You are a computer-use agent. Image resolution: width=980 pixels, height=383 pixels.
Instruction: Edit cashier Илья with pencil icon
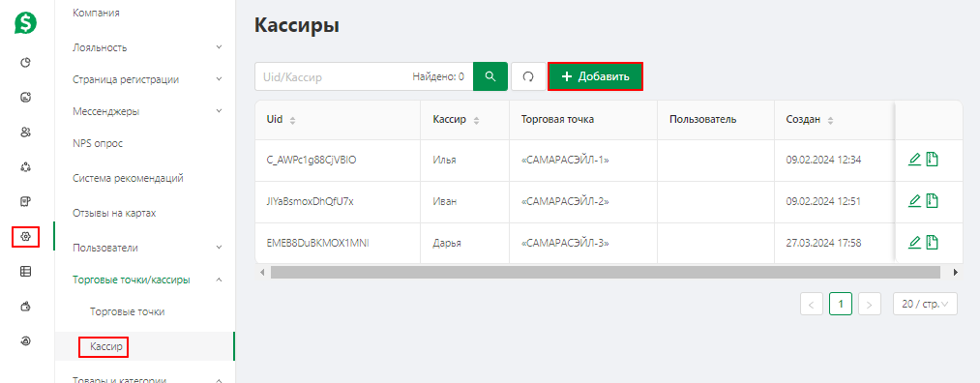coord(914,160)
